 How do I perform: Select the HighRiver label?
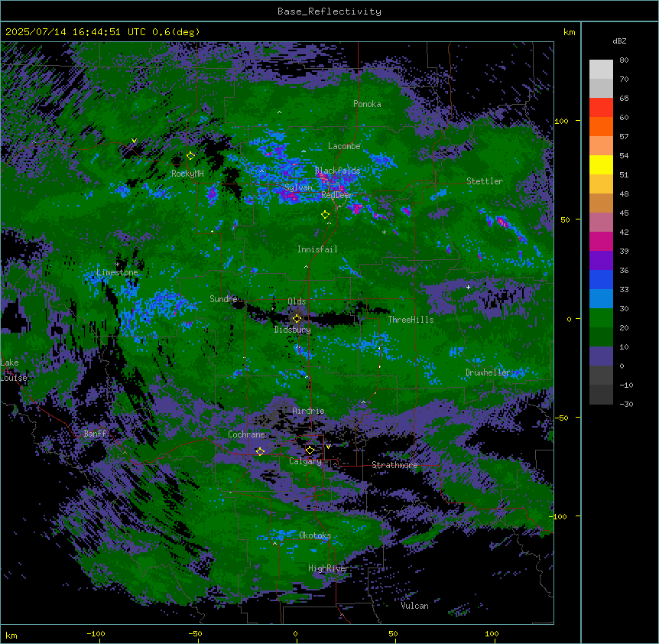329,568
